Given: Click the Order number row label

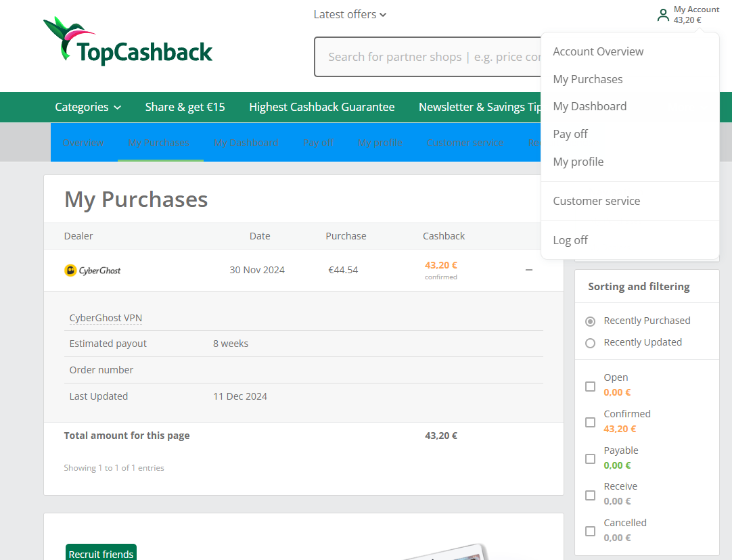Looking at the screenshot, I should click(x=101, y=370).
